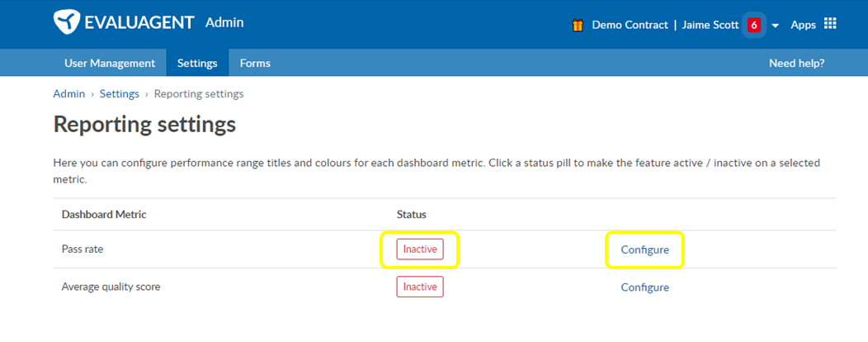Click the Apps text label

click(804, 25)
